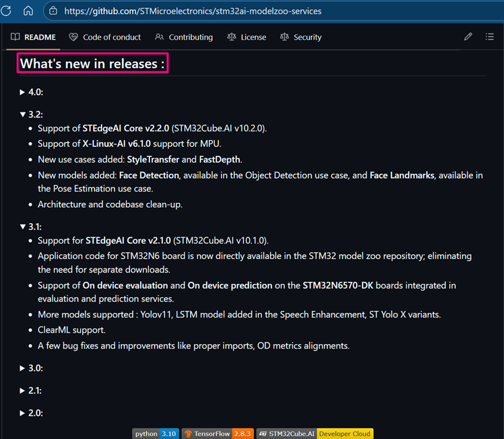Click the STM32Cube.AI Developer Cloud badge
The width and height of the screenshot is (504, 439).
coord(315,434)
